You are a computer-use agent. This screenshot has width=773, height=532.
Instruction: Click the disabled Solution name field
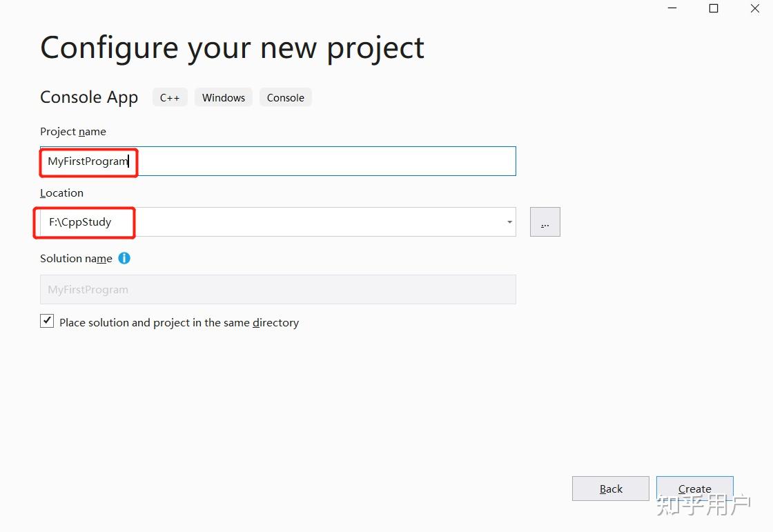click(277, 290)
